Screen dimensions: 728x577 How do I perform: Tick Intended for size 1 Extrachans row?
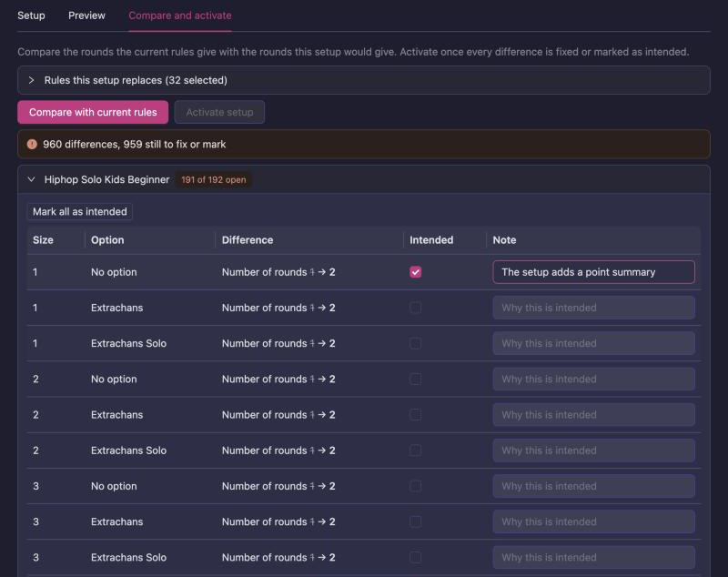click(x=416, y=308)
